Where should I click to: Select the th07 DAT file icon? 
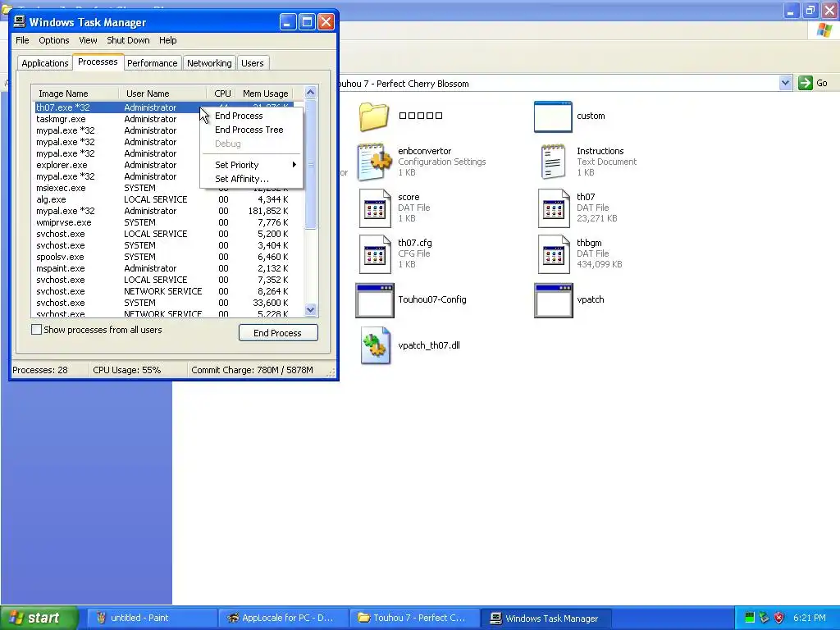click(x=554, y=208)
